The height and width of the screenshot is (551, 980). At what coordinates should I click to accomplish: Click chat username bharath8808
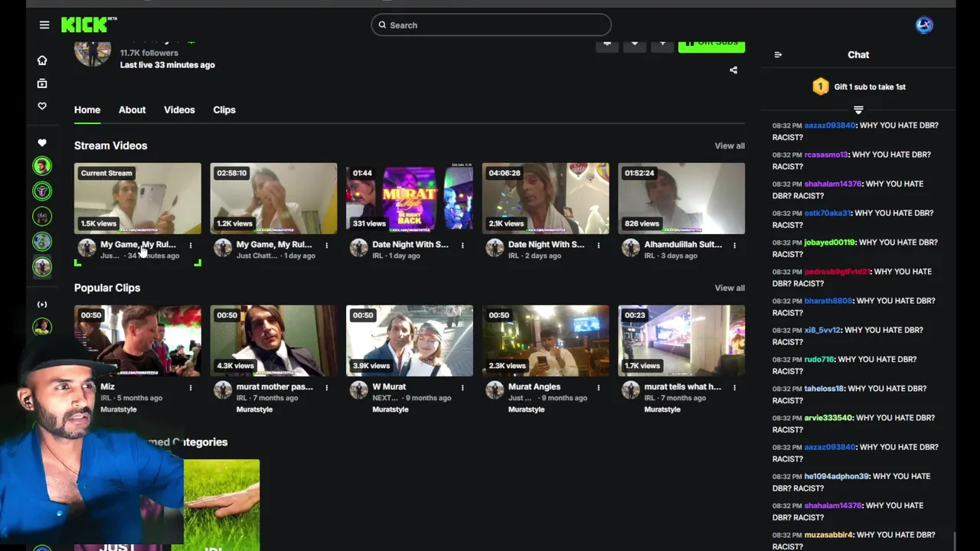point(828,301)
